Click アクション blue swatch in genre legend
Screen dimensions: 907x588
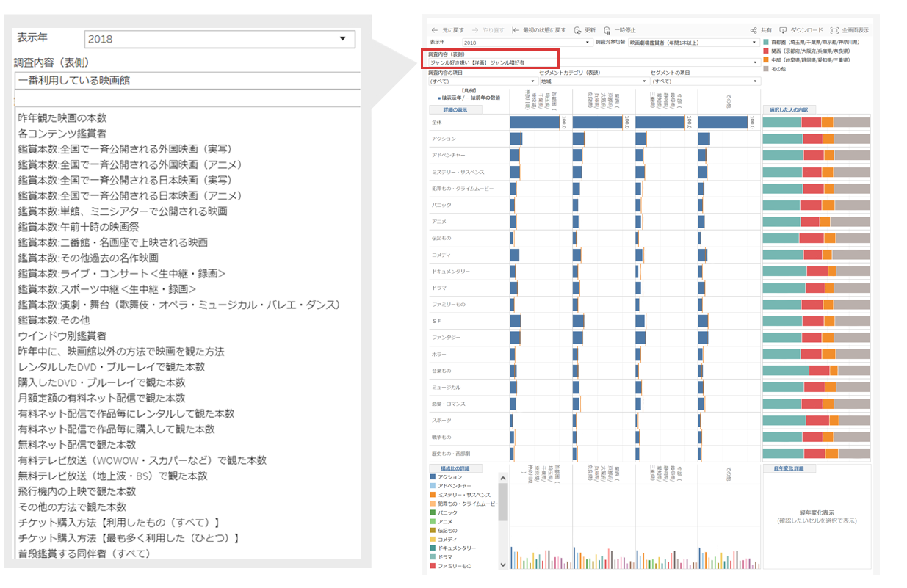(x=432, y=477)
